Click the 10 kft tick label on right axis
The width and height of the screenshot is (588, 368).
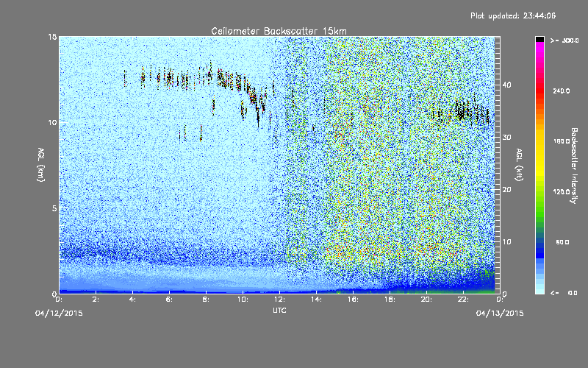[506, 241]
